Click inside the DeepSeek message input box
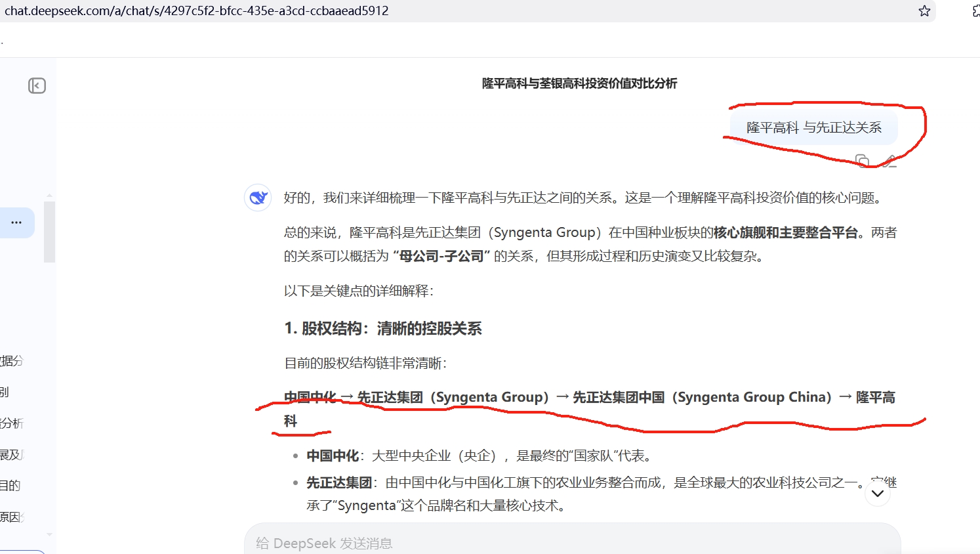This screenshot has height=554, width=980. pos(572,543)
